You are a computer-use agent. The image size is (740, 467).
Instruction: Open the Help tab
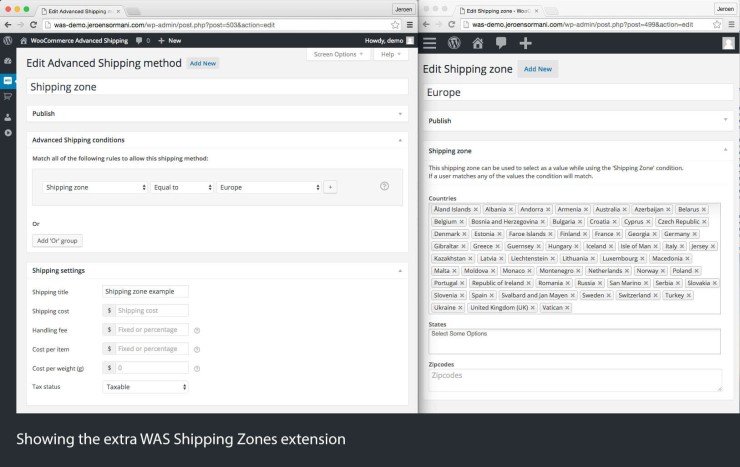[391, 54]
